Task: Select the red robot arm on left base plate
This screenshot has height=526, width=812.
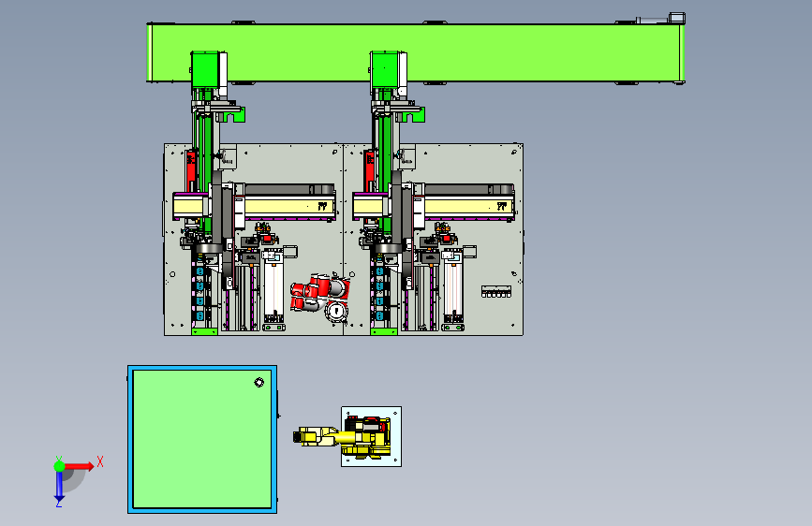Action: 319,296
